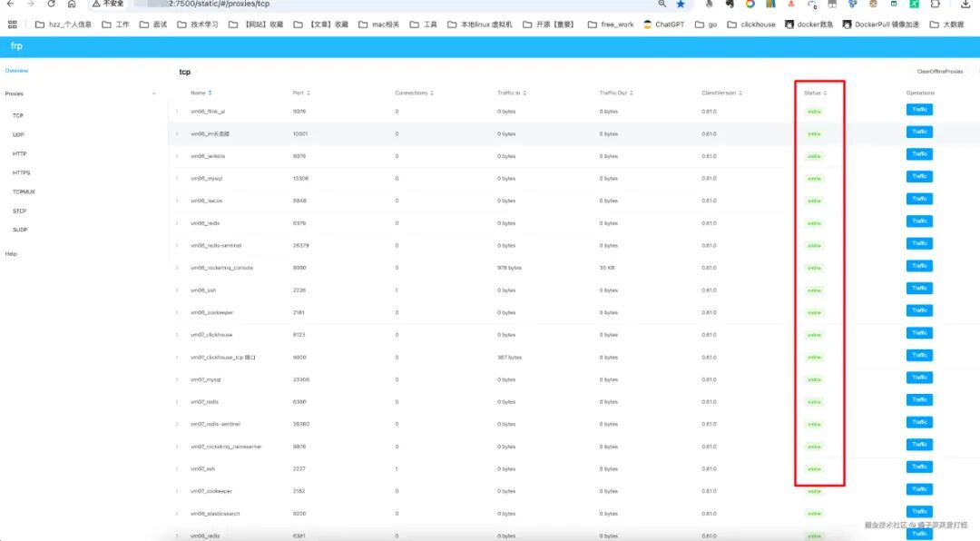Expand the vm06_jenkins row details

click(x=177, y=156)
